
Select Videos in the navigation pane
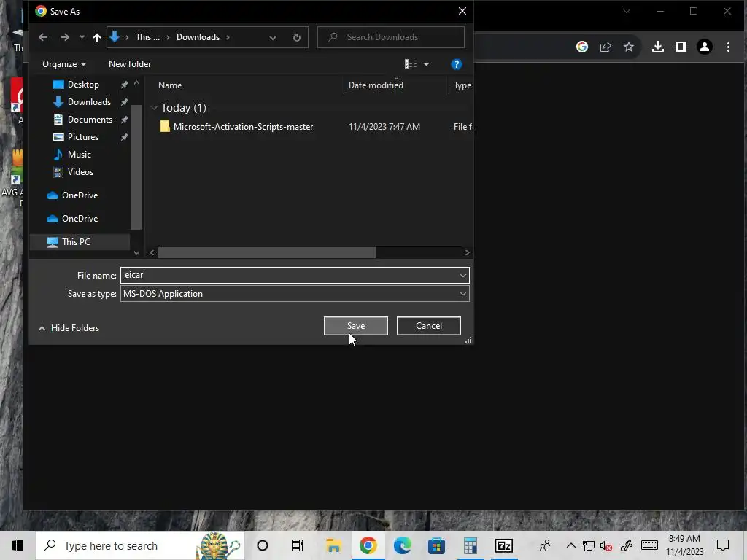pos(80,172)
